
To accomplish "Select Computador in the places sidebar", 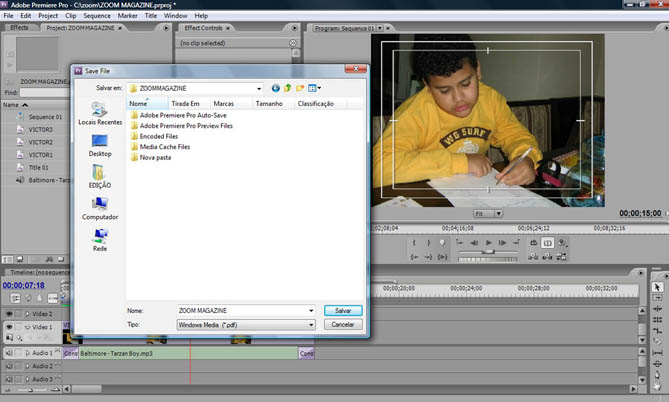I will point(100,207).
